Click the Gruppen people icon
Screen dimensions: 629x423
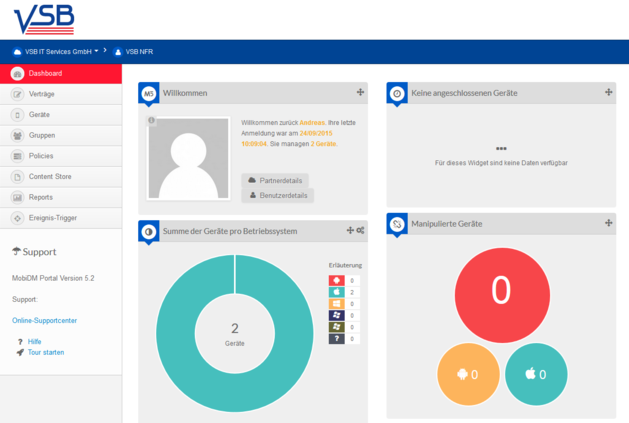coord(17,136)
